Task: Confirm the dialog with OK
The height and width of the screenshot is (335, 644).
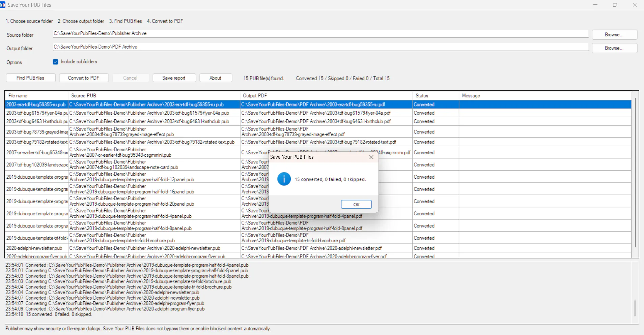Action: click(x=356, y=205)
